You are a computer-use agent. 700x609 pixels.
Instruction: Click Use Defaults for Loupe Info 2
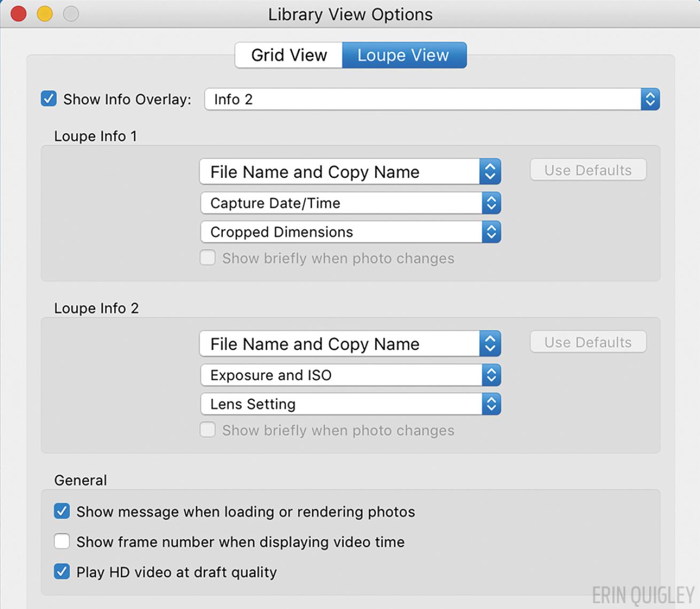pos(588,342)
